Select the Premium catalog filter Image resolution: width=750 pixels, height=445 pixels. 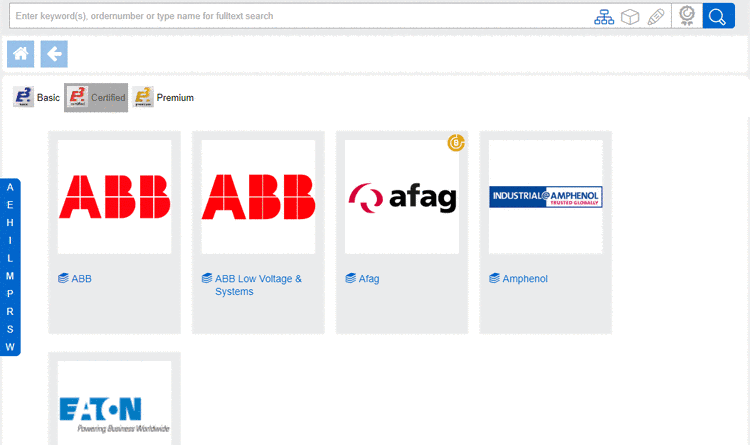click(163, 97)
